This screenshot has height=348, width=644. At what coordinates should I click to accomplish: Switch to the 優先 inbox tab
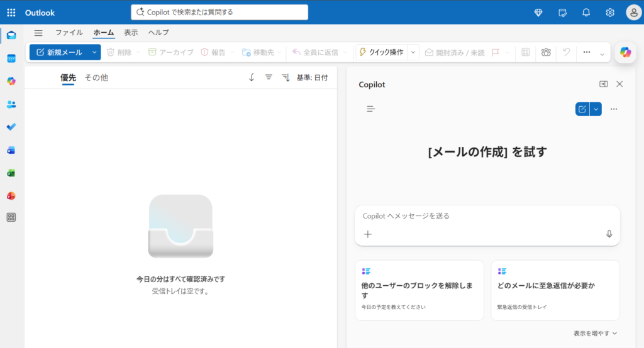[68, 77]
